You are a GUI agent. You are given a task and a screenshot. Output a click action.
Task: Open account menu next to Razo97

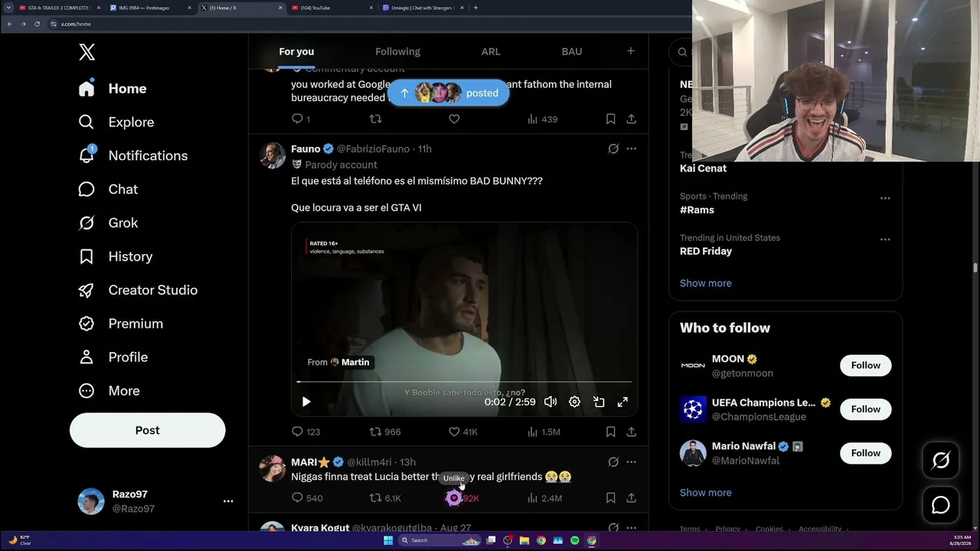coord(228,501)
